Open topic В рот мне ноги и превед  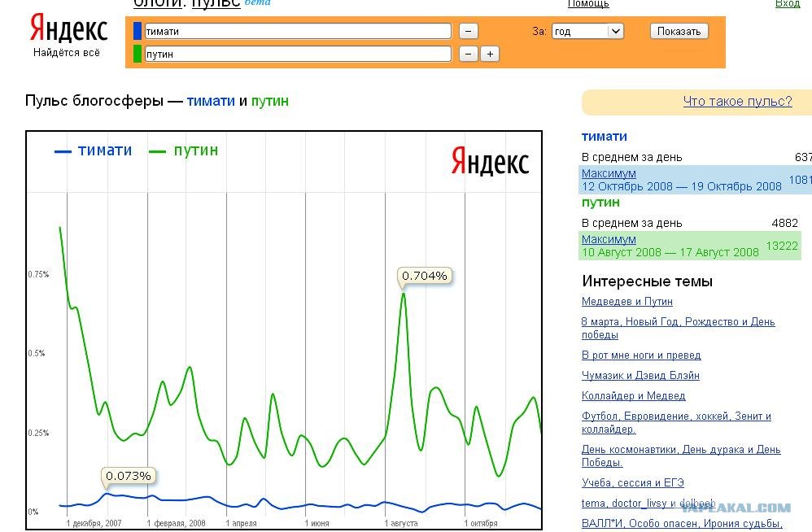click(641, 355)
